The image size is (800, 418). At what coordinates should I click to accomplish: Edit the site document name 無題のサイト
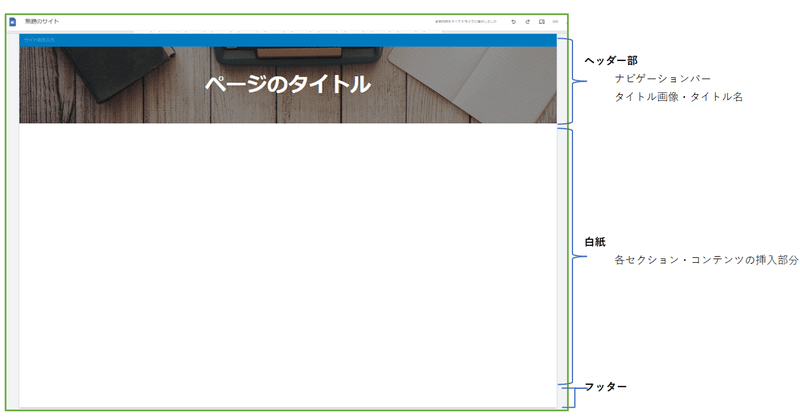[x=42, y=21]
